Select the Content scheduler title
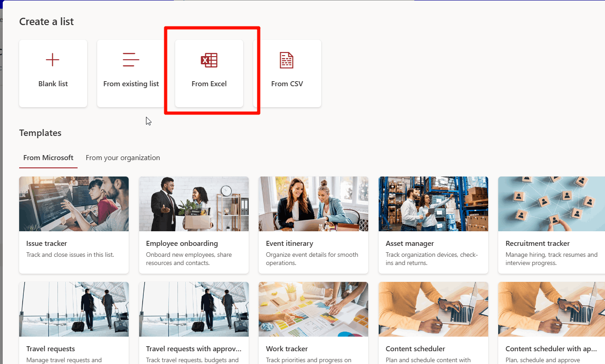Viewport: 605px width, 364px height. [415, 349]
